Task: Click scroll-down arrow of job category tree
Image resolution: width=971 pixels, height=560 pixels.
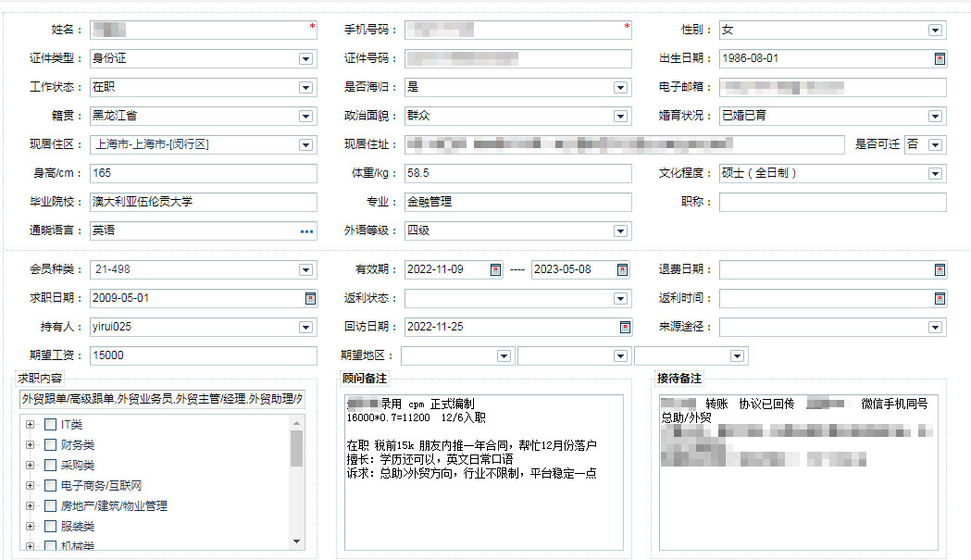Action: [296, 541]
